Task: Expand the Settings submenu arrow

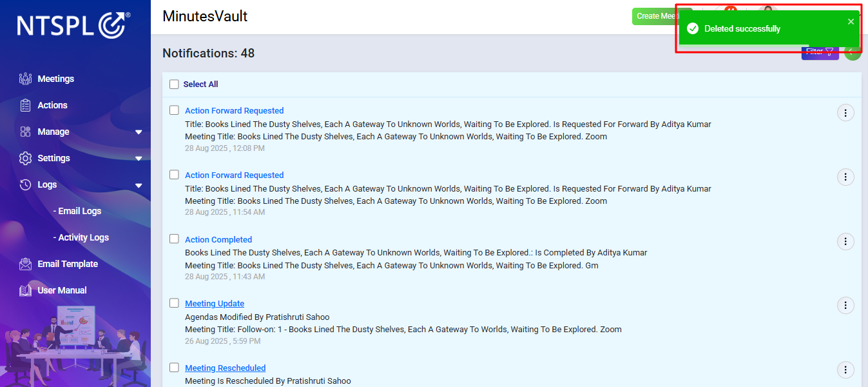Action: click(x=139, y=159)
